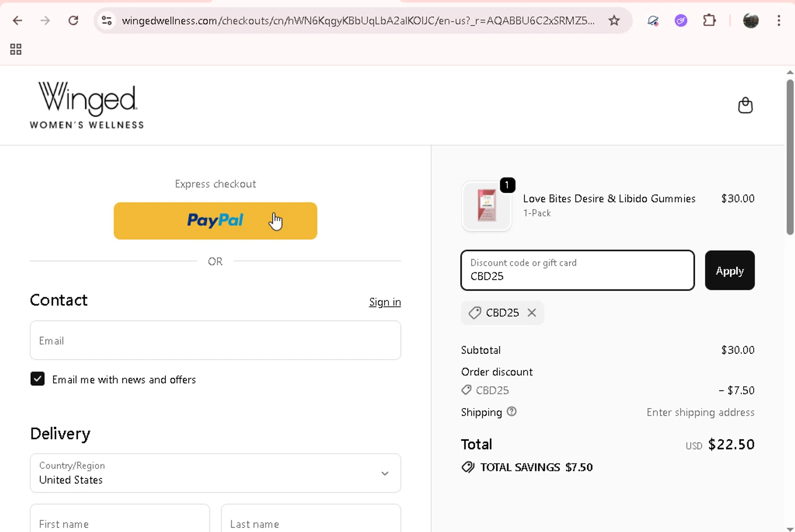Click the 'Enter shipping address' text

point(700,412)
